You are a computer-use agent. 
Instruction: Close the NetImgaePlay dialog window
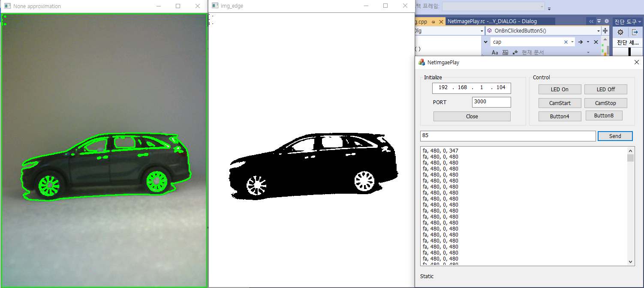(636, 62)
